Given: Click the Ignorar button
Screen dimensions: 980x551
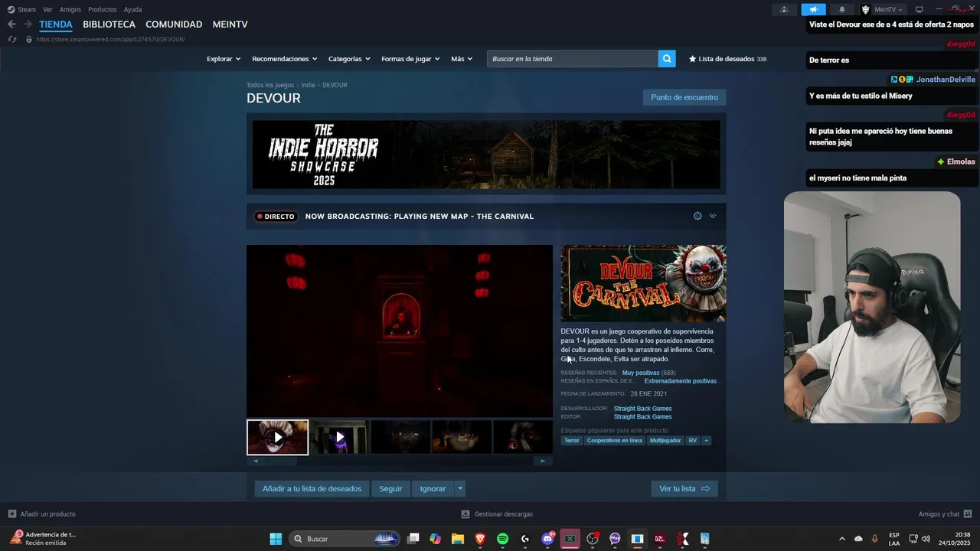Looking at the screenshot, I should click(433, 488).
